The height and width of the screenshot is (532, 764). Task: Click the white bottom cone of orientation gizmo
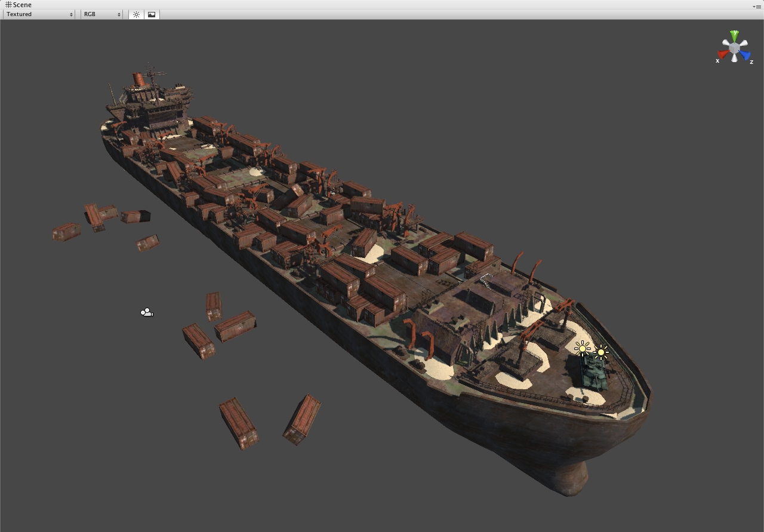click(734, 58)
